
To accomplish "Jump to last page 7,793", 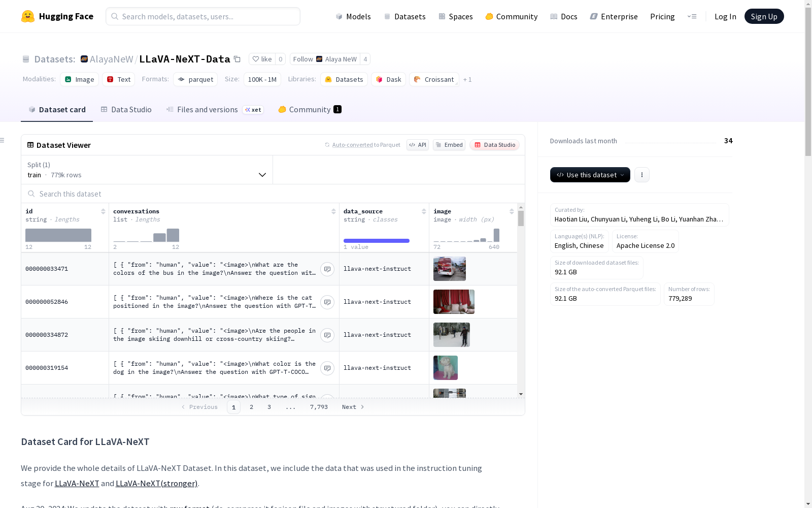I will pyautogui.click(x=319, y=407).
